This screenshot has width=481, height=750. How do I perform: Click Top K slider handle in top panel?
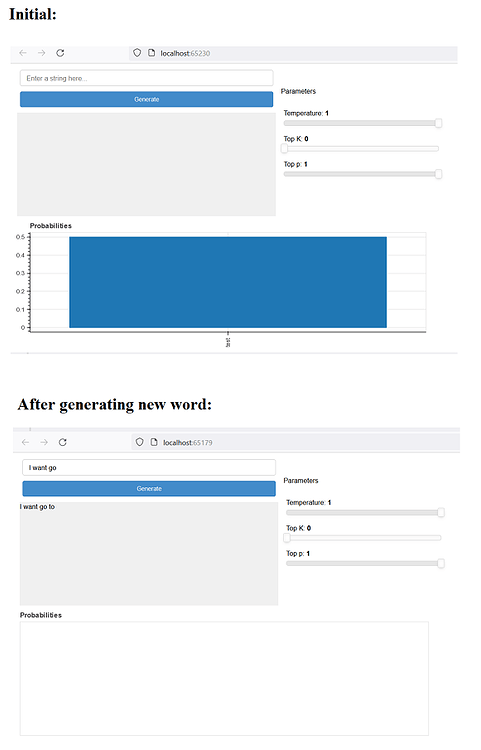coord(284,149)
